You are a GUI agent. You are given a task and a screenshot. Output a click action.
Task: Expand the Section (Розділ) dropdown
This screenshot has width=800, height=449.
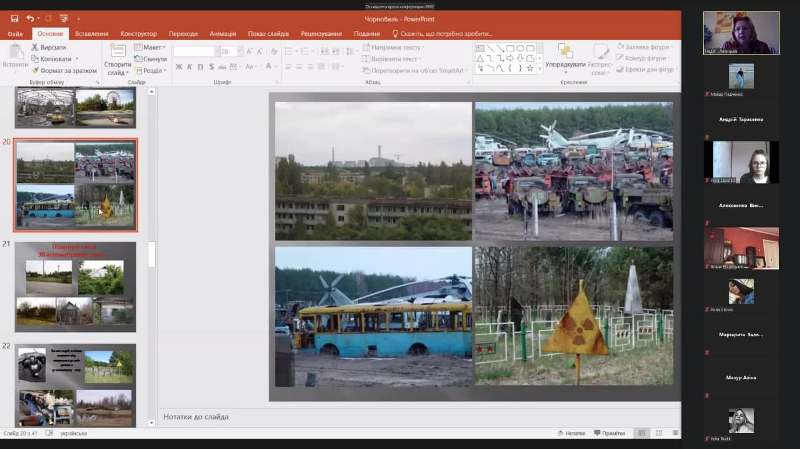coord(152,70)
